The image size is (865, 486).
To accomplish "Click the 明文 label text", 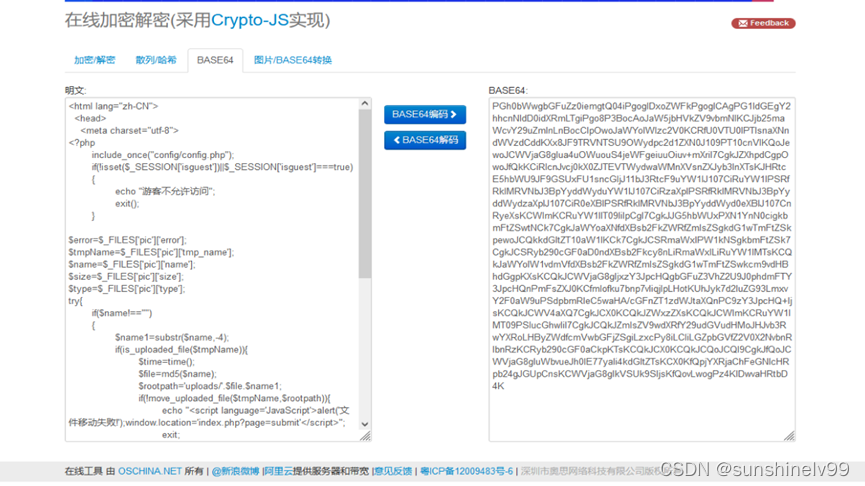I will 76,90.
